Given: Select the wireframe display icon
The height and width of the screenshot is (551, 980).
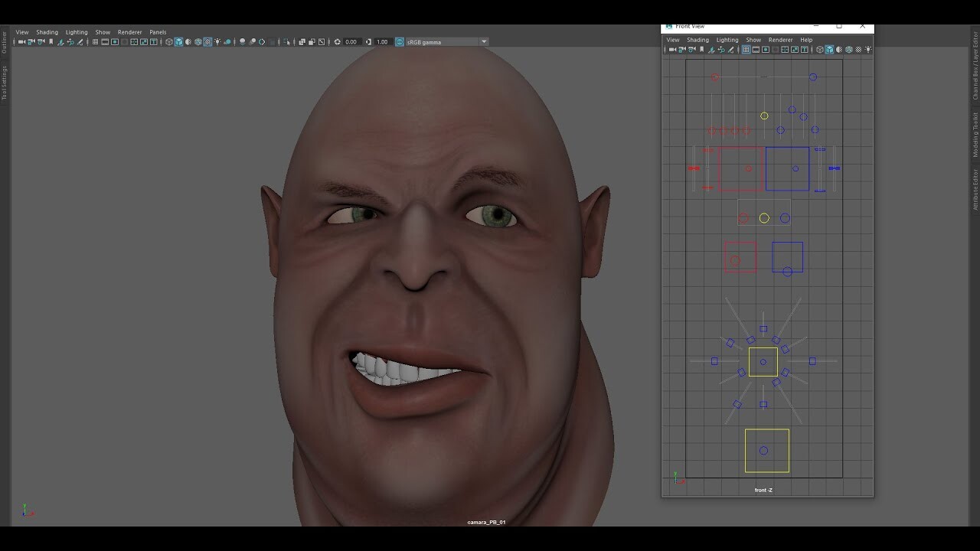Looking at the screenshot, I should (x=169, y=41).
